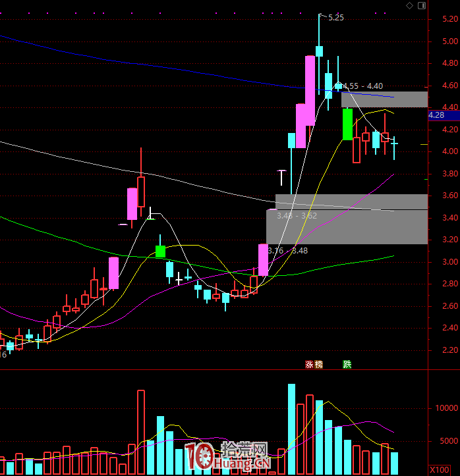The image size is (460, 476).
Task: Click the lower gray 3.16-3.48 gap zone
Action: [x=347, y=226]
